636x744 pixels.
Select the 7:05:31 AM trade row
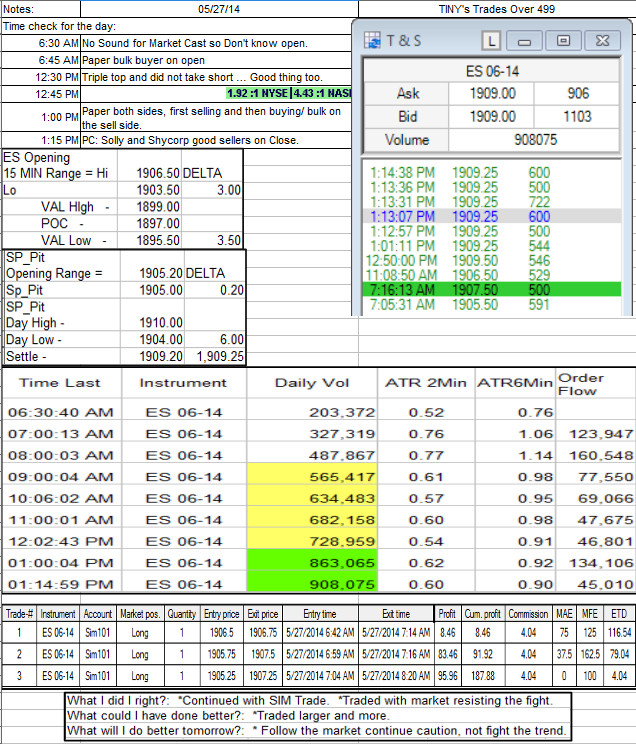point(492,304)
